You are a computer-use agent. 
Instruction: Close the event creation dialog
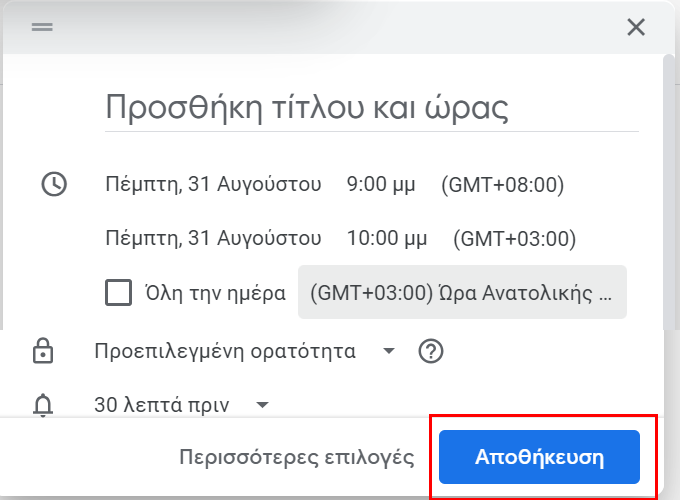(636, 27)
